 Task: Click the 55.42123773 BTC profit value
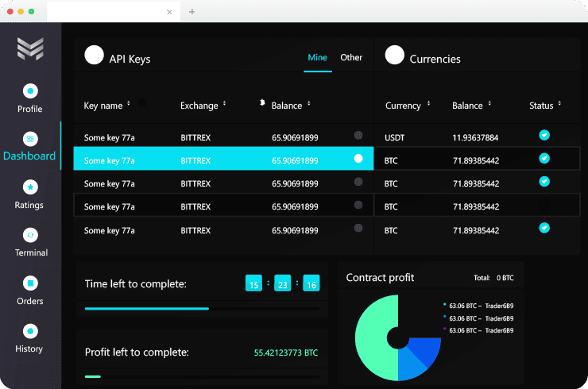286,351
